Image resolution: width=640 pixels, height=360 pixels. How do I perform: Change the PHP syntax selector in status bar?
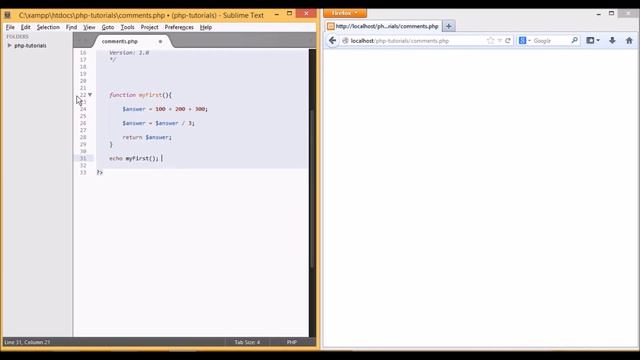[x=291, y=342]
